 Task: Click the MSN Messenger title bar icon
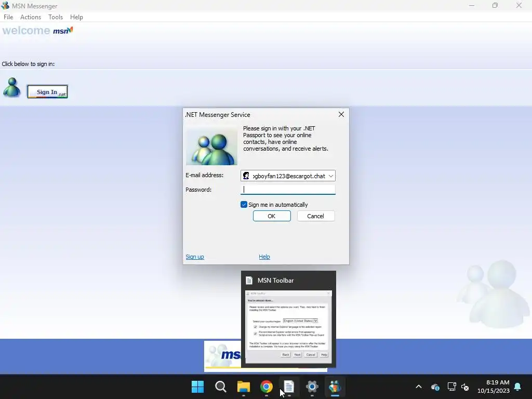5,6
